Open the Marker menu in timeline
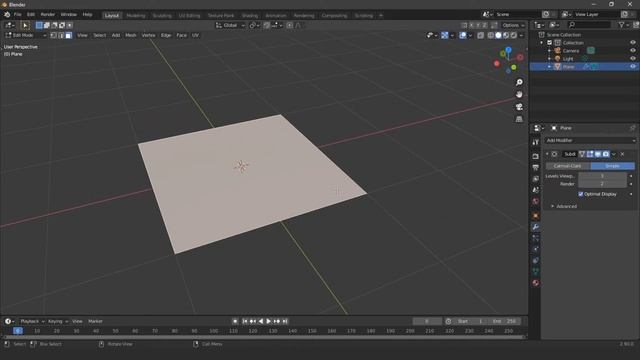Image resolution: width=640 pixels, height=360 pixels. coord(95,322)
